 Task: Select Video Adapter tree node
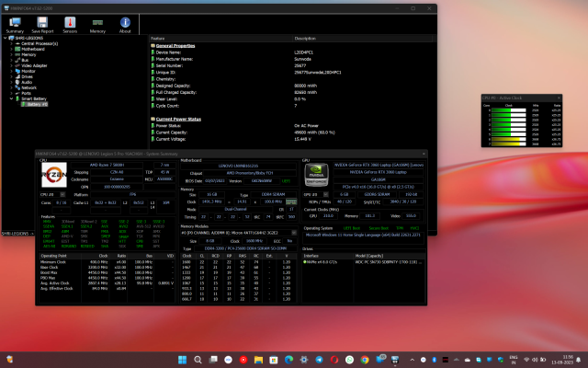34,65
